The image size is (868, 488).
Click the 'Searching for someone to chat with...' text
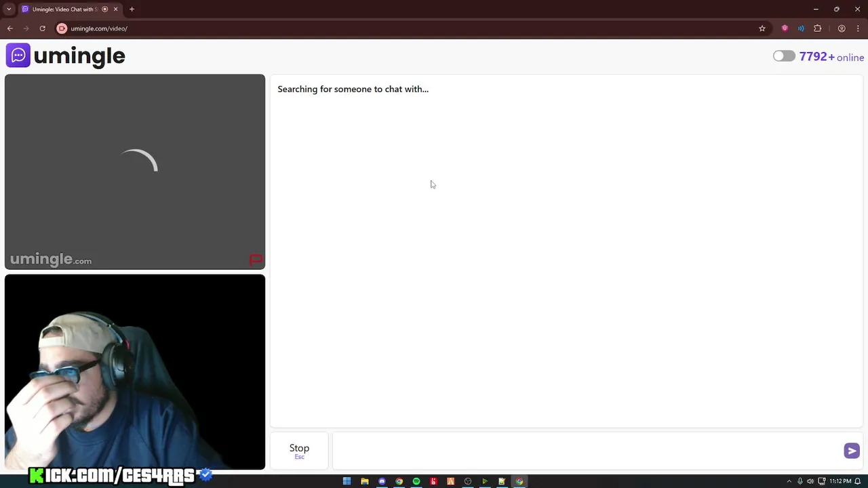(353, 89)
